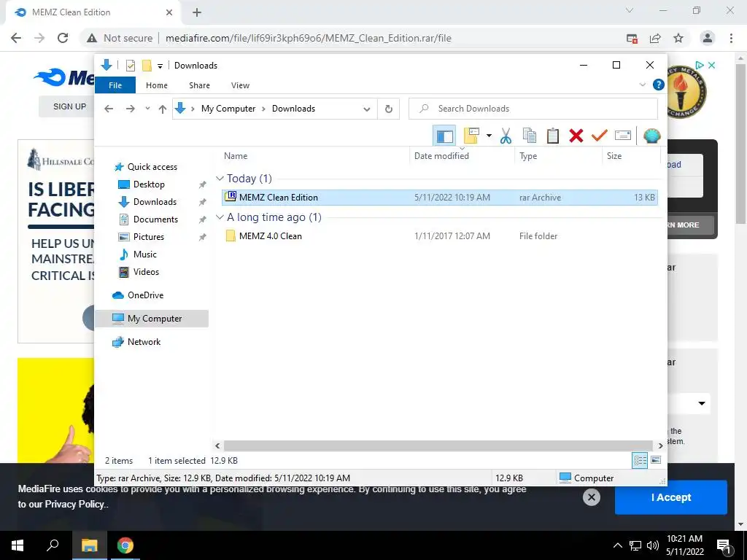
Task: Open Network in navigation pane
Action: pyautogui.click(x=144, y=342)
